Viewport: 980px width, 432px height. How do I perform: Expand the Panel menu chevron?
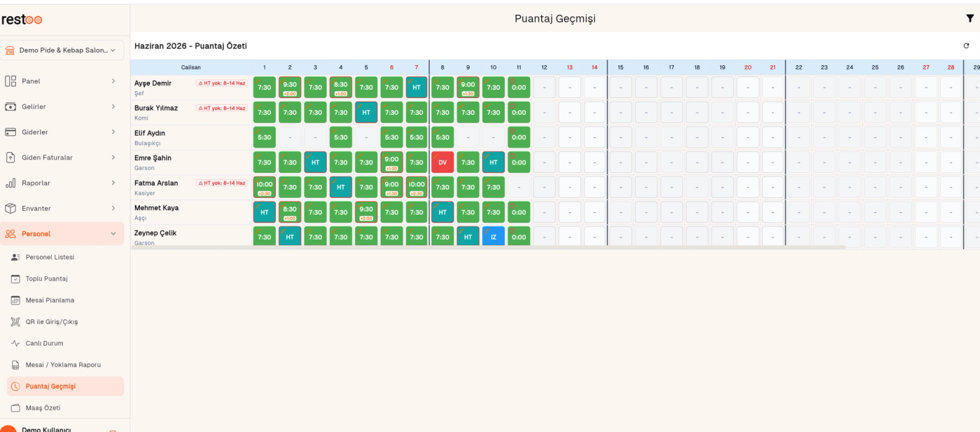(113, 81)
